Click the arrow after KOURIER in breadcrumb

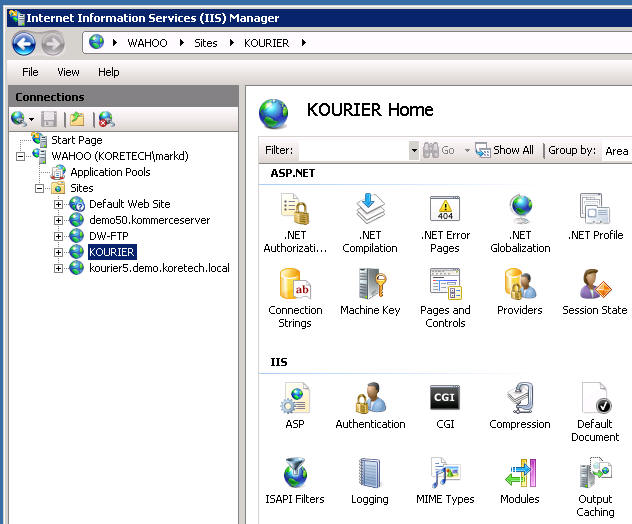[x=304, y=43]
